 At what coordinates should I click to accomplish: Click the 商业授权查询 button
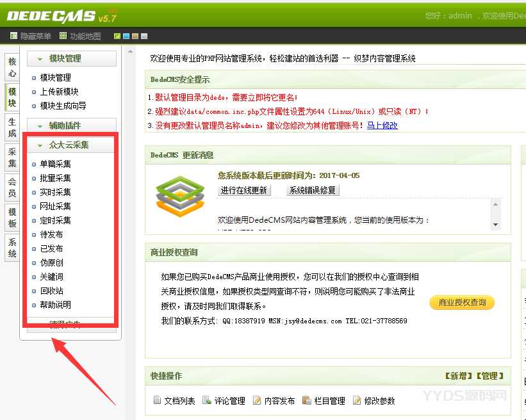pos(462,302)
